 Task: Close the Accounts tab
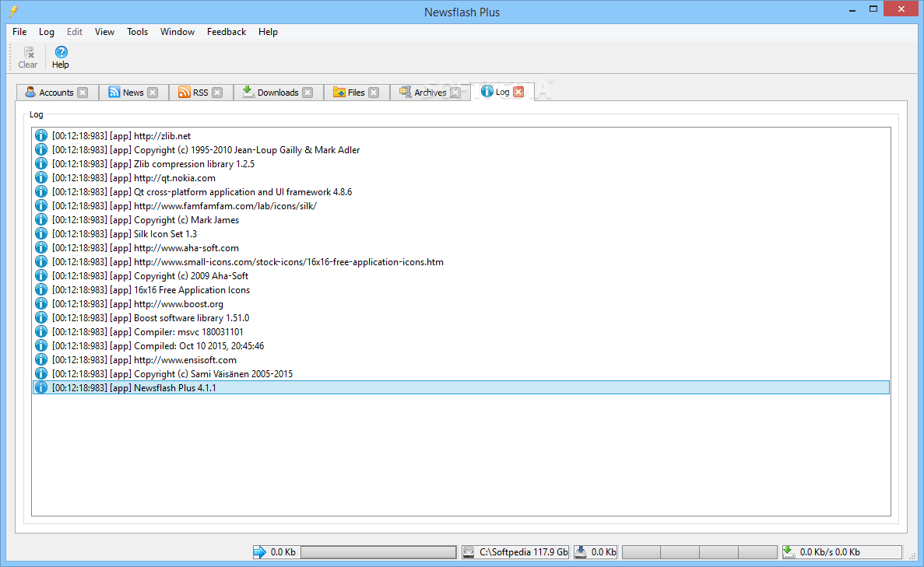click(83, 93)
